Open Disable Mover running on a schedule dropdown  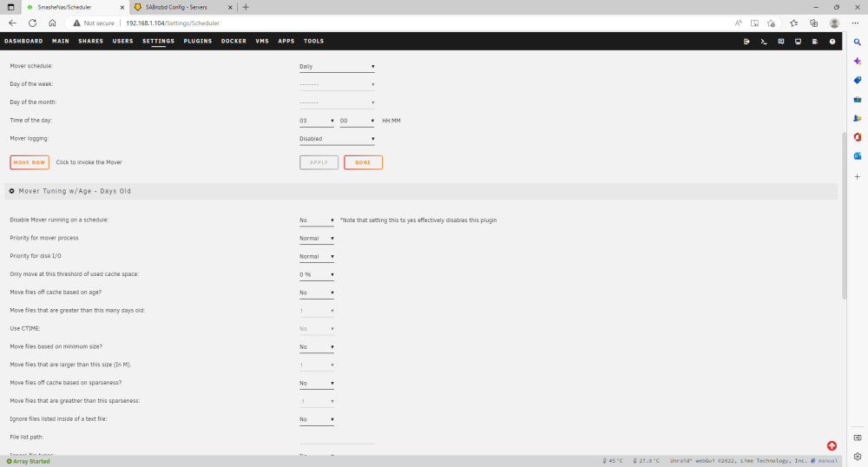pos(317,220)
